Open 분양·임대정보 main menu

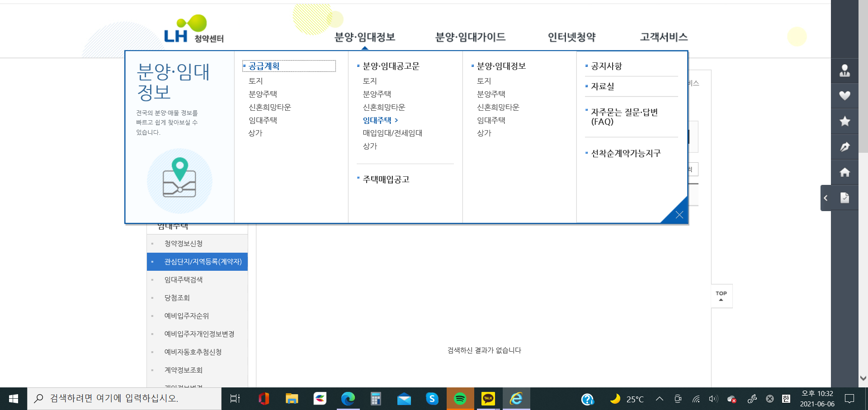(365, 37)
